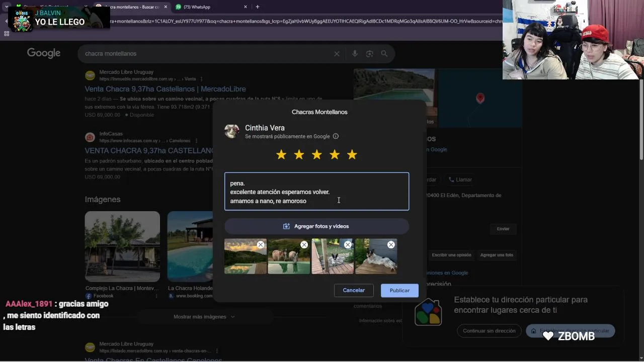
Task: Select the fifth rating star
Action: (x=352, y=155)
